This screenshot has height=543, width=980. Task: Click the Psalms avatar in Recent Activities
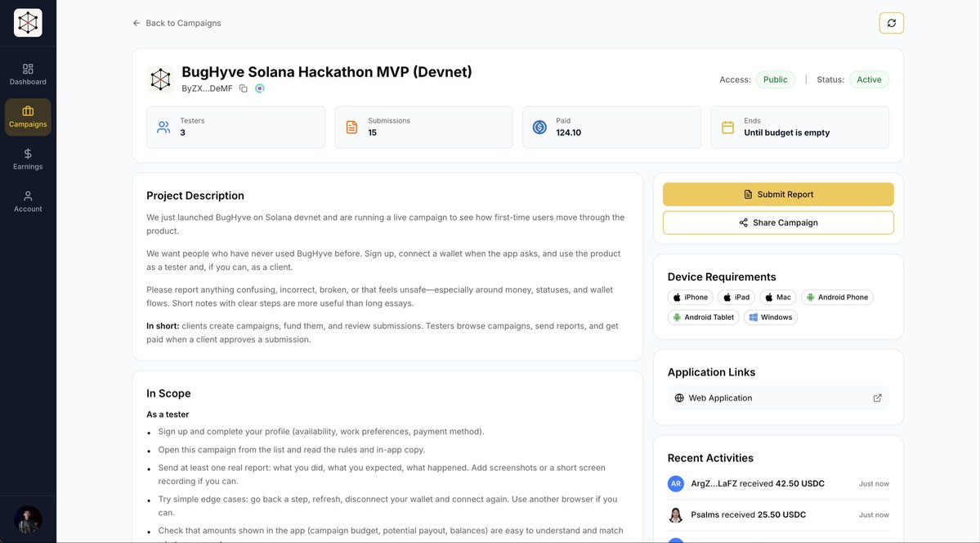[676, 515]
